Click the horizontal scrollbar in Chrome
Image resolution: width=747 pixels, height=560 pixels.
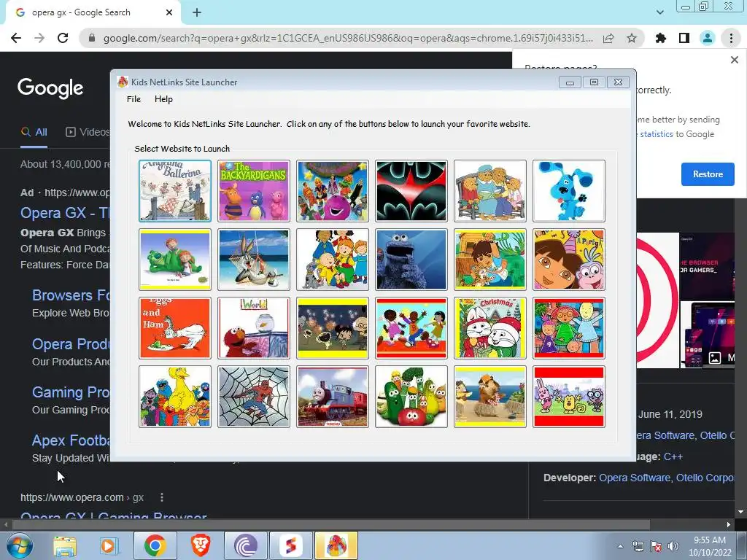pos(331,524)
